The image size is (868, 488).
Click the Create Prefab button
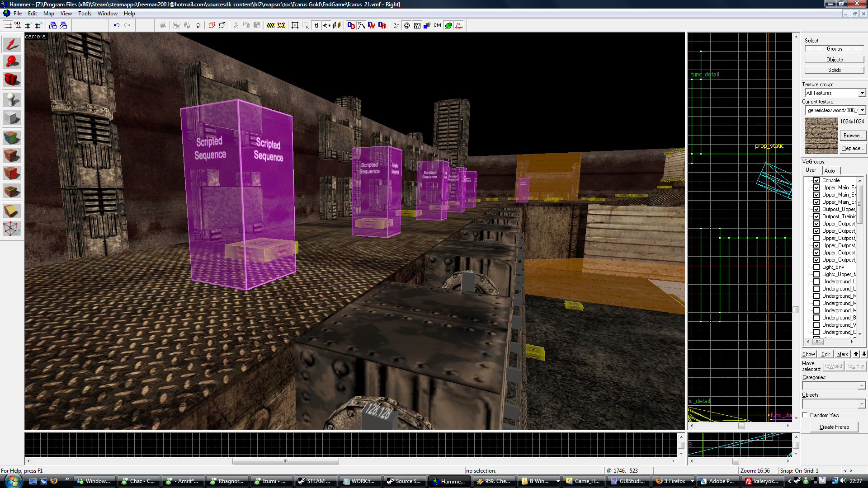(x=834, y=427)
